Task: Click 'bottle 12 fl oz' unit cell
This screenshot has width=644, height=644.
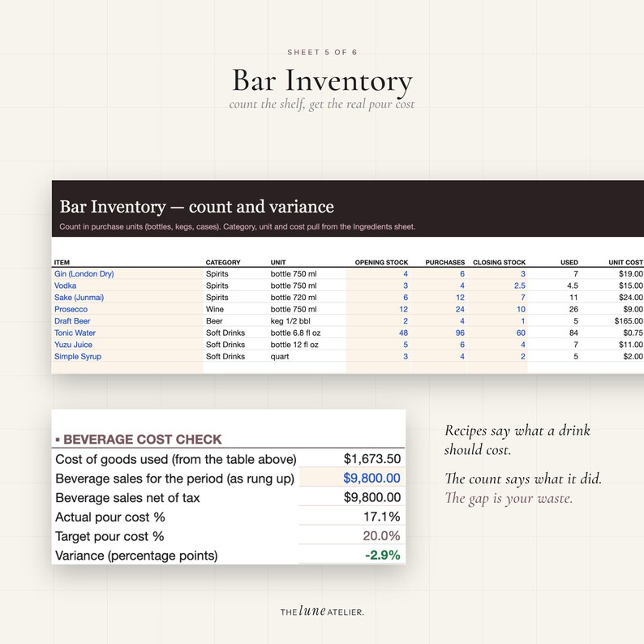Action: [294, 345]
